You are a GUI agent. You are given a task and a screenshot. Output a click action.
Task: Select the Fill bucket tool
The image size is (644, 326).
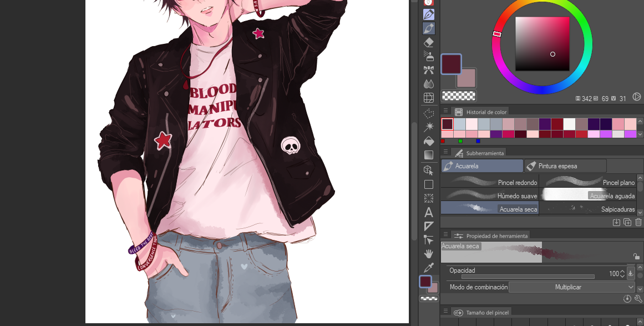coord(428,141)
